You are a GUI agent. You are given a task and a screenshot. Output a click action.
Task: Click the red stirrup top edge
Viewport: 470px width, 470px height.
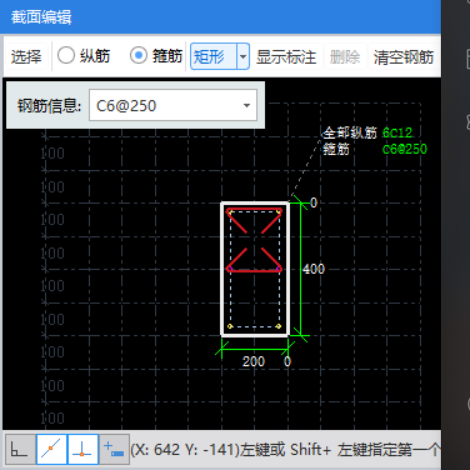tap(254, 210)
